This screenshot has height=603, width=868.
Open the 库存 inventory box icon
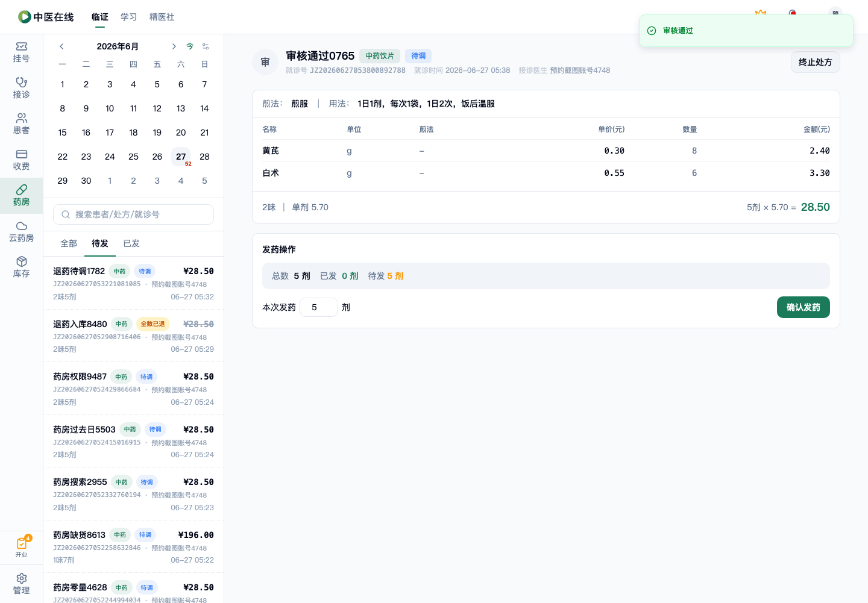21,267
